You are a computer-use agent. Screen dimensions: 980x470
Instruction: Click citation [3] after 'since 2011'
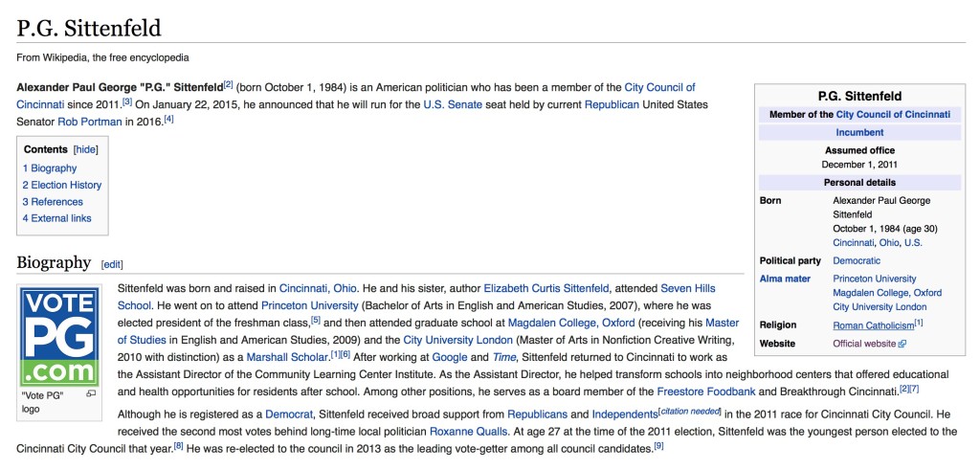click(x=127, y=101)
